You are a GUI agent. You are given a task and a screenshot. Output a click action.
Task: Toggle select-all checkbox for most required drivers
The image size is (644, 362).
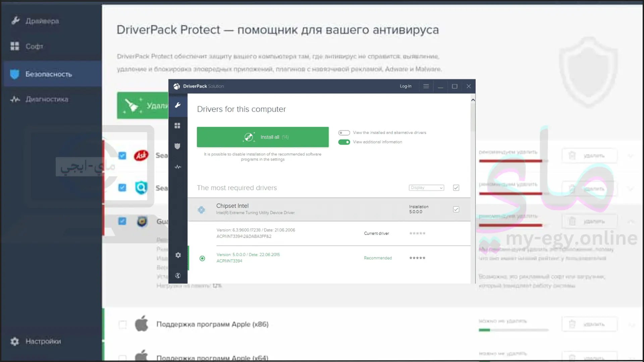coord(456,188)
